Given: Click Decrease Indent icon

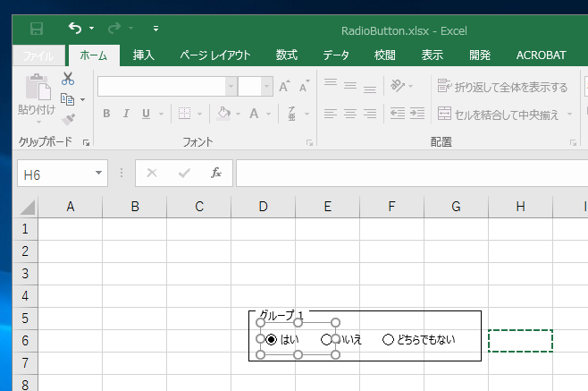Looking at the screenshot, I should click(x=398, y=113).
